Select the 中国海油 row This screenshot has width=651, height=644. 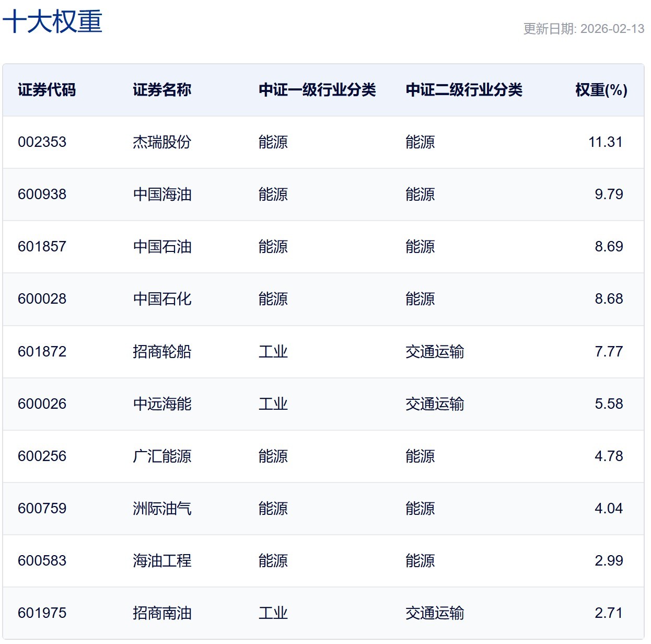[162, 194]
